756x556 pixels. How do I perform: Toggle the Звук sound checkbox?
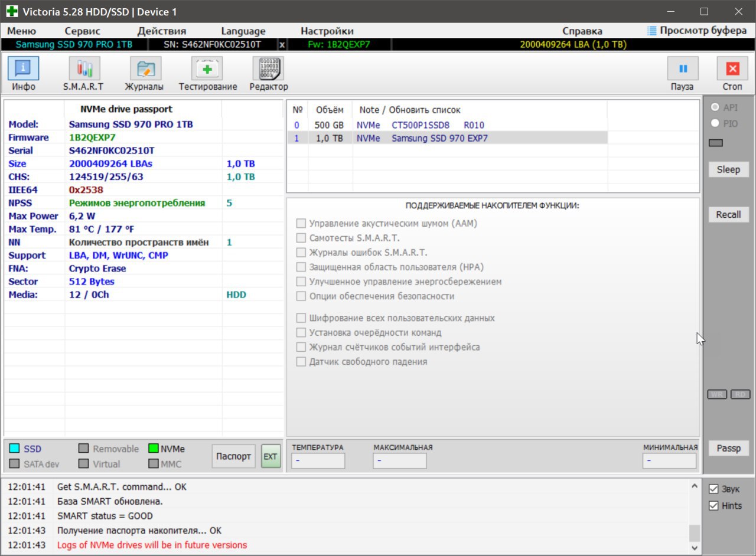713,489
